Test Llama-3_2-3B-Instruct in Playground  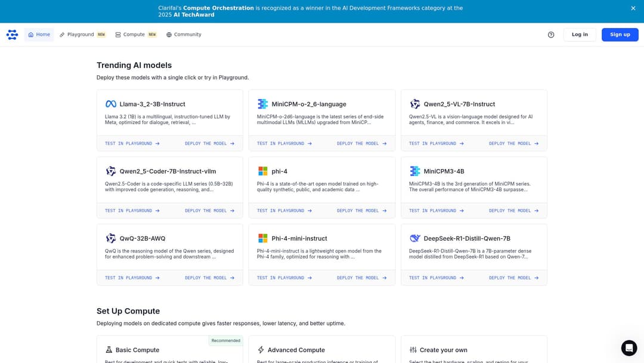[132, 143]
